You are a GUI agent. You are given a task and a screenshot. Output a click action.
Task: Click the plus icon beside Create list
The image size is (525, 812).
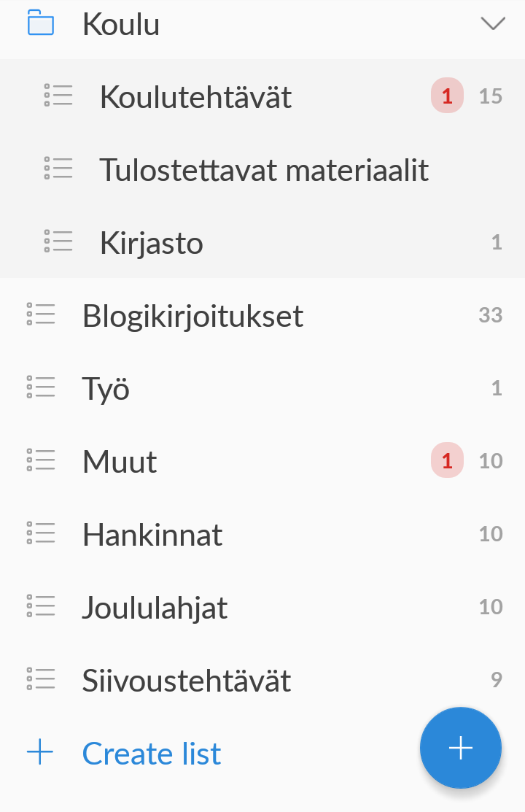click(x=41, y=752)
